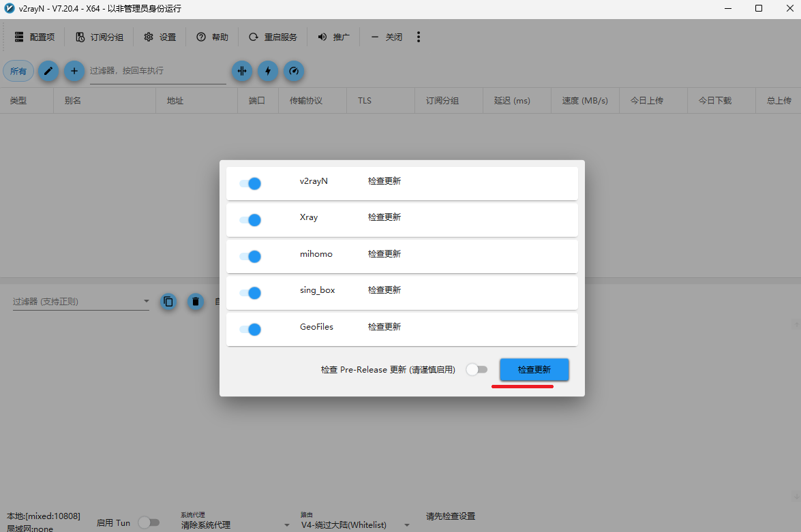Click the blue 检查更新 button

tap(534, 370)
